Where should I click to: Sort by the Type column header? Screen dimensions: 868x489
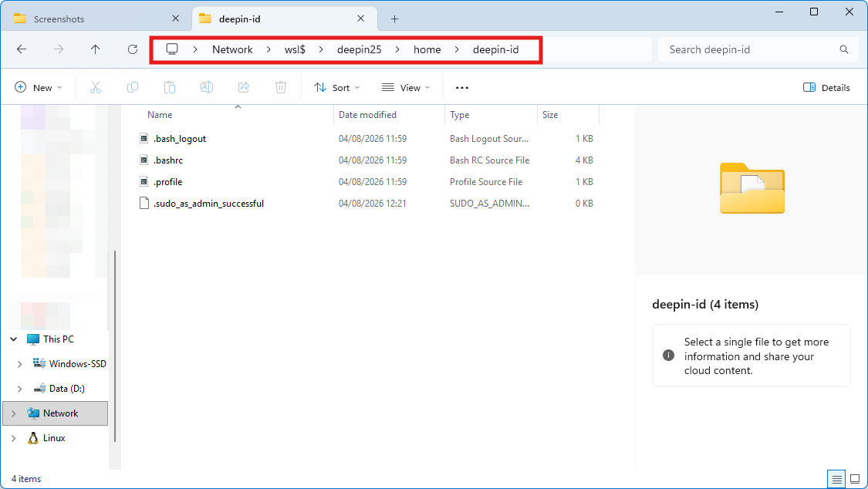460,114
